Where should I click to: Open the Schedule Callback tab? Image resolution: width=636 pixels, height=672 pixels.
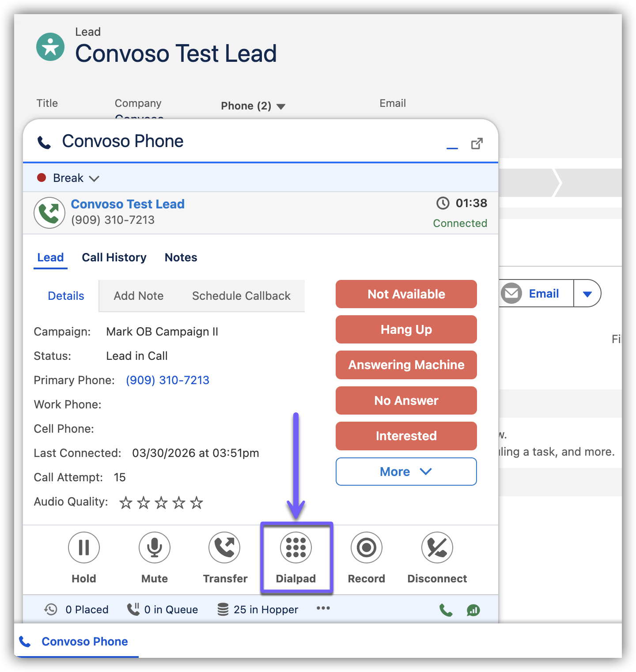click(241, 296)
